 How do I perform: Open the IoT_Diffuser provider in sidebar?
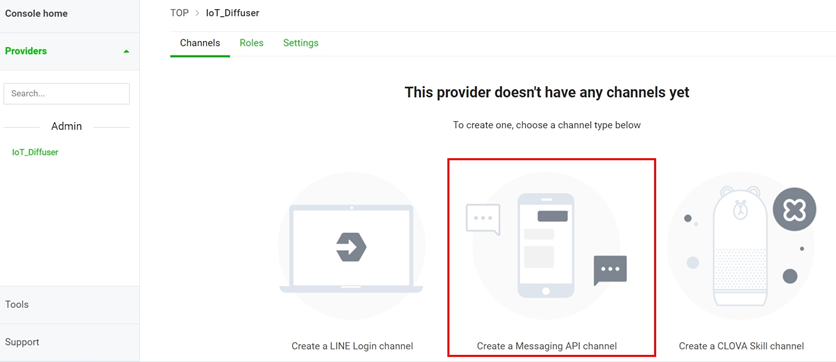pyautogui.click(x=35, y=152)
